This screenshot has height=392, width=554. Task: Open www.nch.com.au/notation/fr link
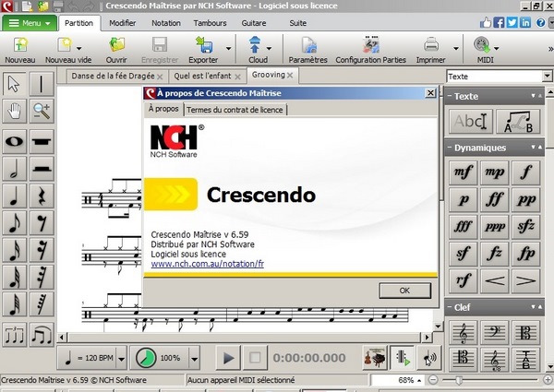click(x=208, y=264)
